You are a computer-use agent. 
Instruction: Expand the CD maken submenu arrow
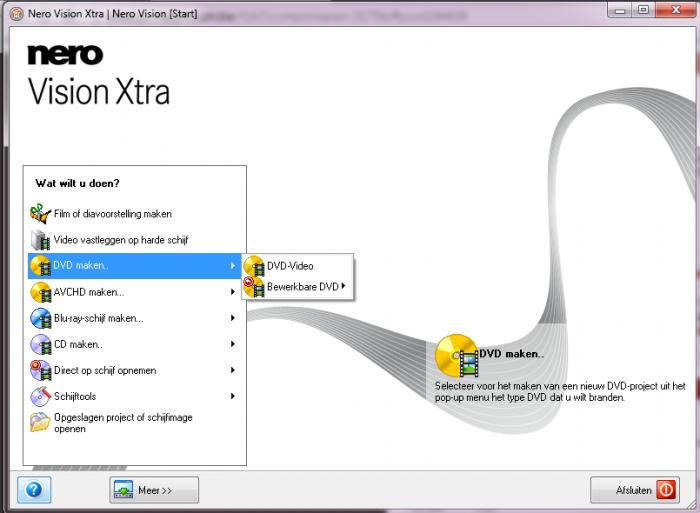233,344
